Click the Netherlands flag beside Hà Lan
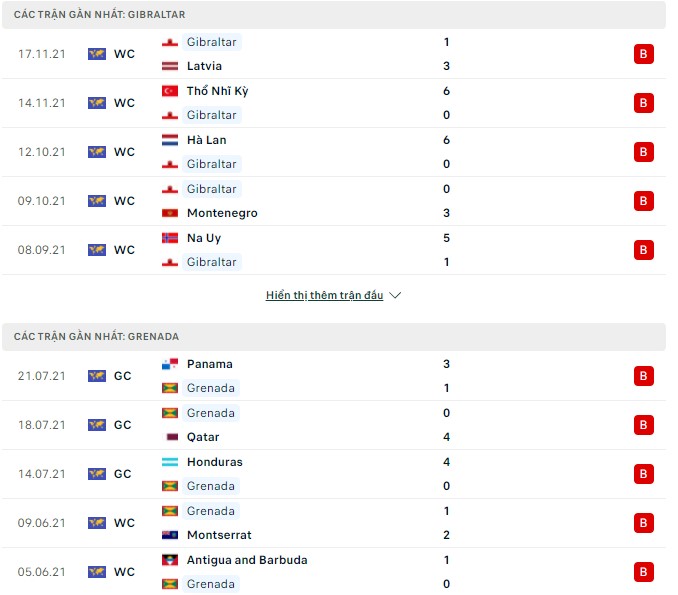678x595 pixels. coord(170,140)
